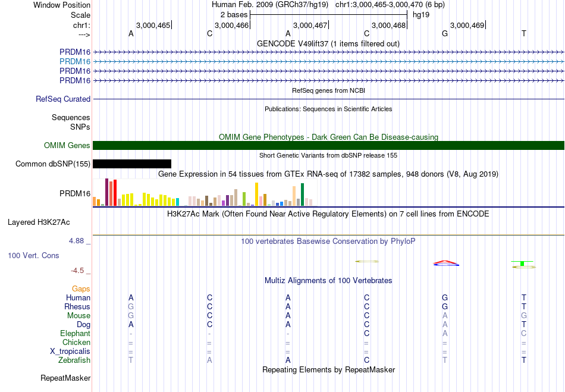Screen dimensions: 565x392
Task: Click the 3,000,467 ruler position
Action: 310,25
